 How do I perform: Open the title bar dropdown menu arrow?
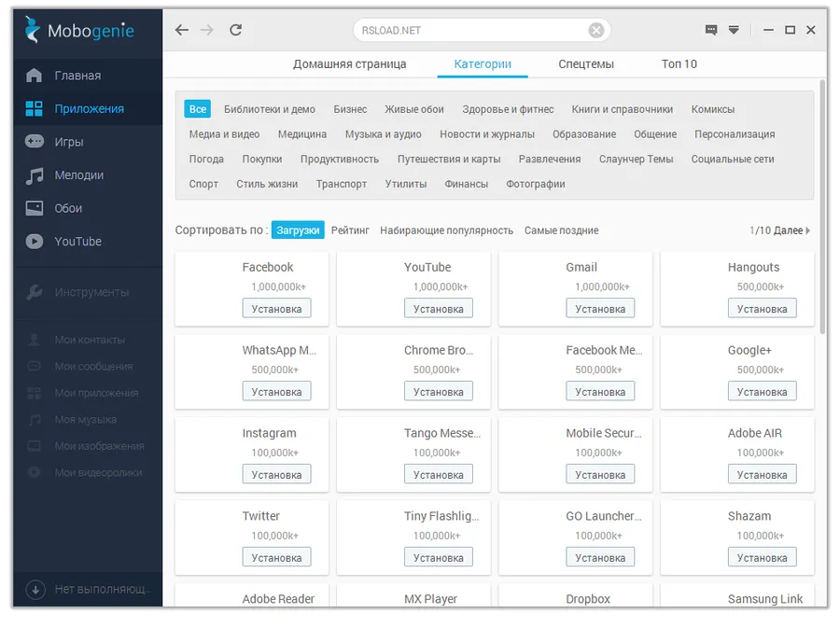(x=734, y=30)
